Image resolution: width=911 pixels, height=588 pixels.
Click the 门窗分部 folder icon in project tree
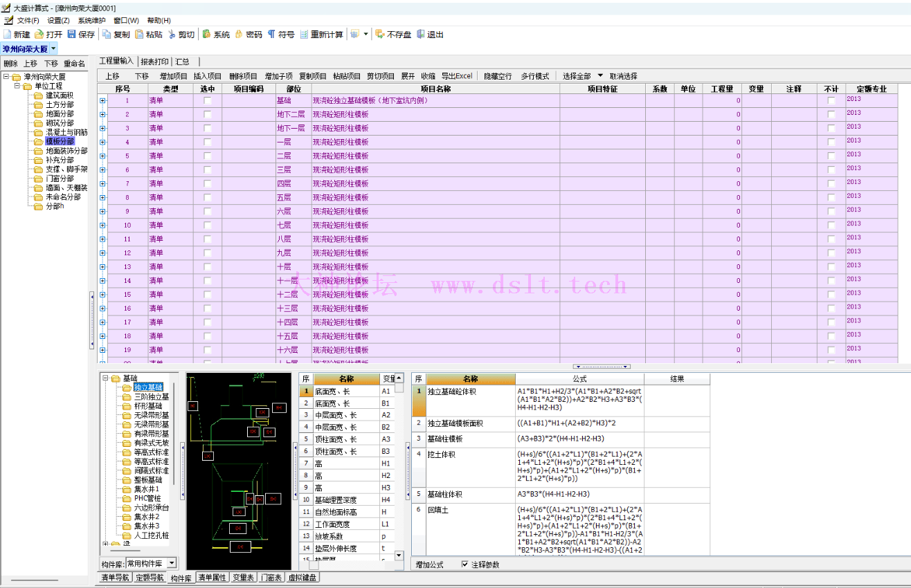39,178
